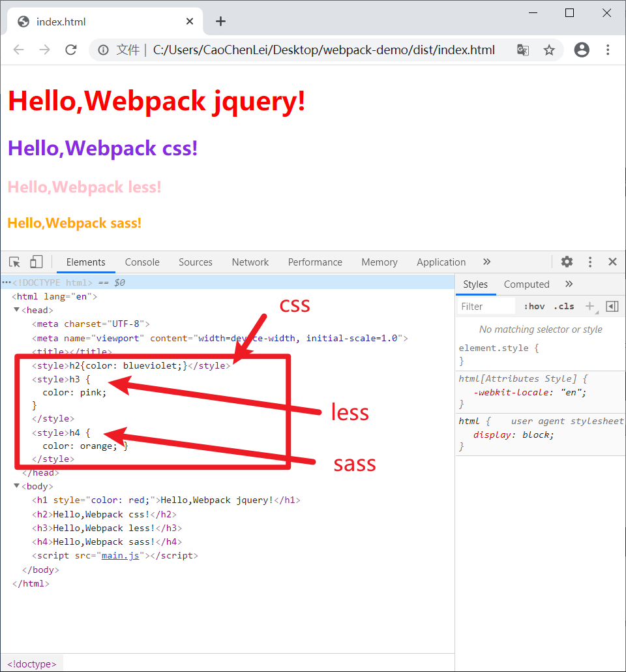
Task: Reload the index.html page
Action: pos(70,50)
